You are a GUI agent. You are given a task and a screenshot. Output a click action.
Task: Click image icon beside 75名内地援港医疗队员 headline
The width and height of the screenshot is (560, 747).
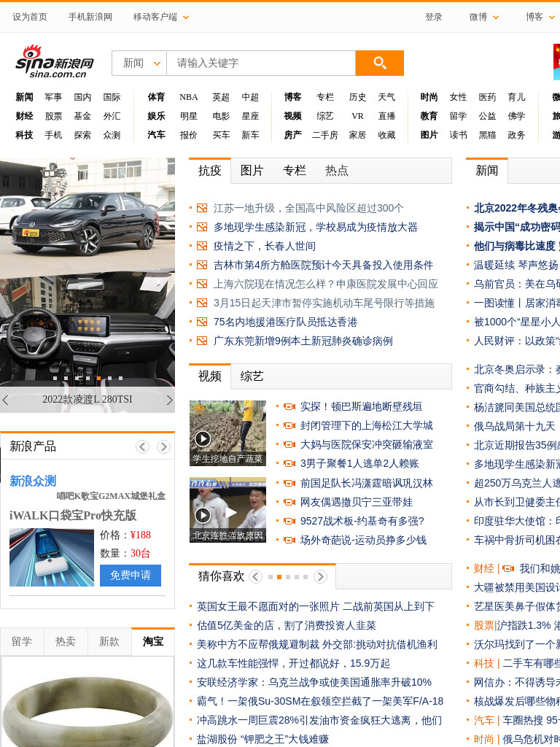pyautogui.click(x=202, y=322)
